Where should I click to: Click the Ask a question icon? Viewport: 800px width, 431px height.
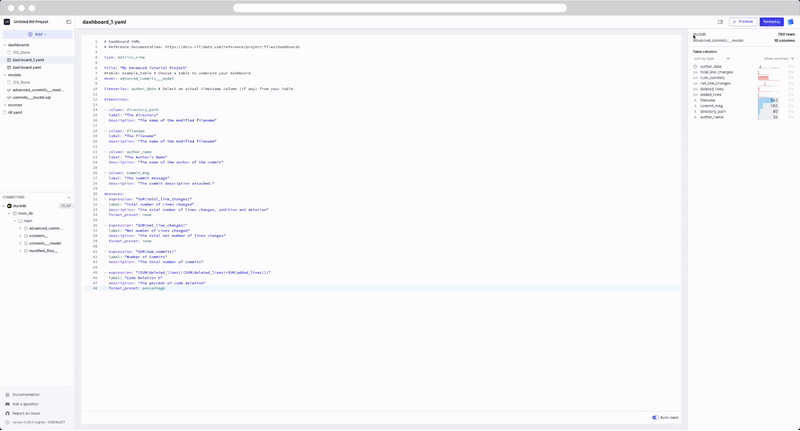tap(7, 404)
